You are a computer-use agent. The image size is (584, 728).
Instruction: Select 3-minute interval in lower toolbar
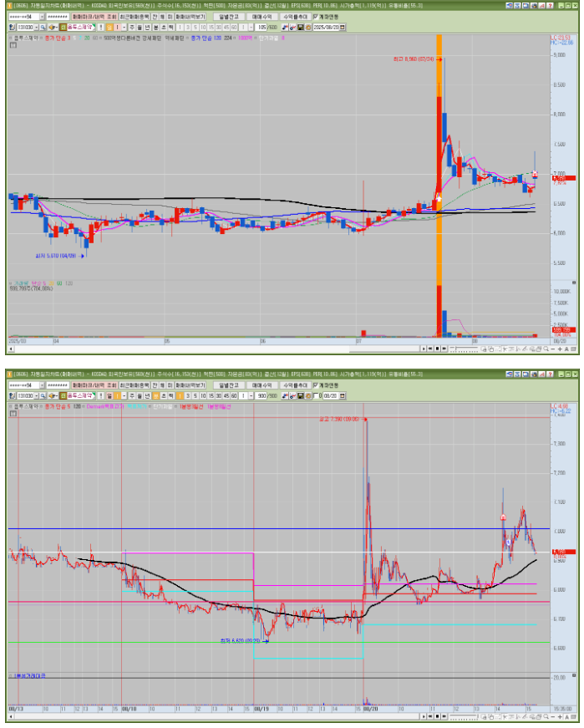[x=187, y=396]
